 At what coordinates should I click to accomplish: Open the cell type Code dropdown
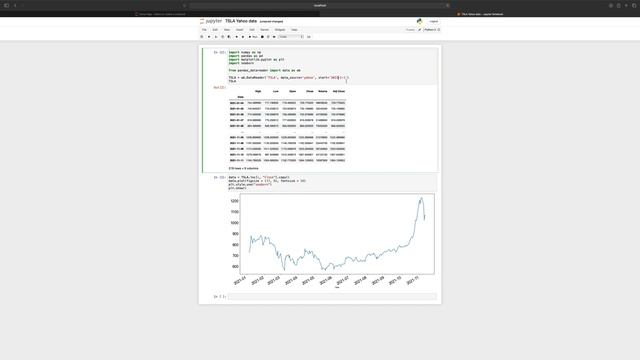(291, 37)
